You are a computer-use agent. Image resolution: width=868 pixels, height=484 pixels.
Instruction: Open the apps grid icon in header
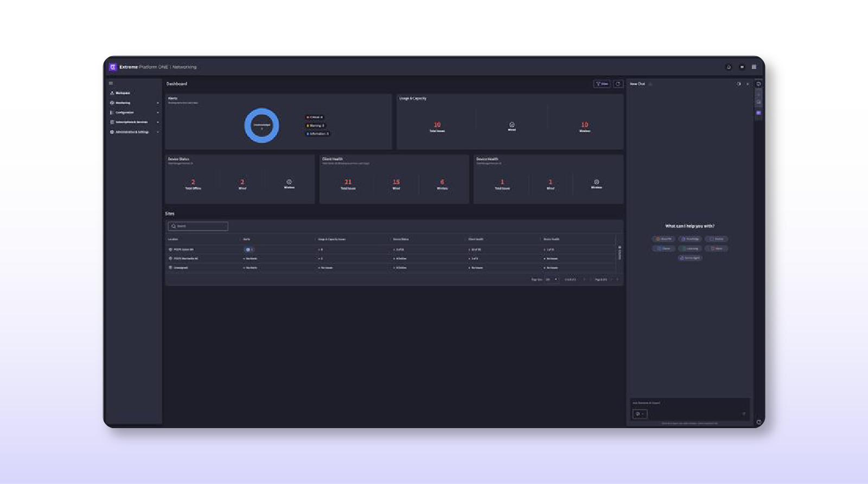tap(754, 67)
